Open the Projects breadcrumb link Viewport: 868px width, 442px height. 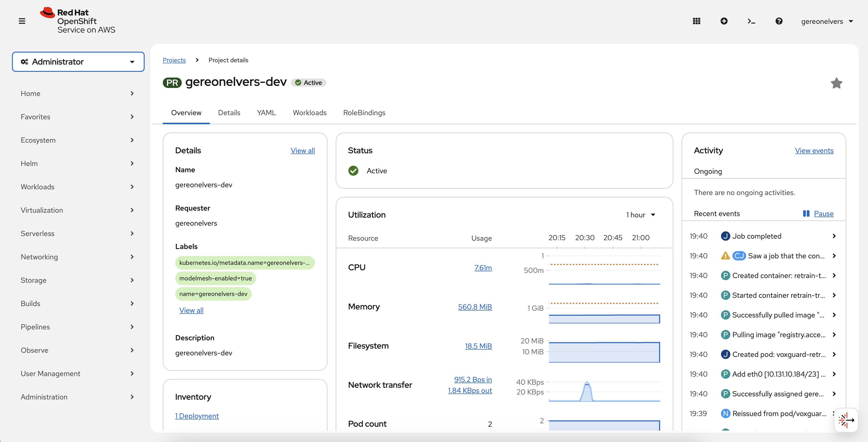174,60
